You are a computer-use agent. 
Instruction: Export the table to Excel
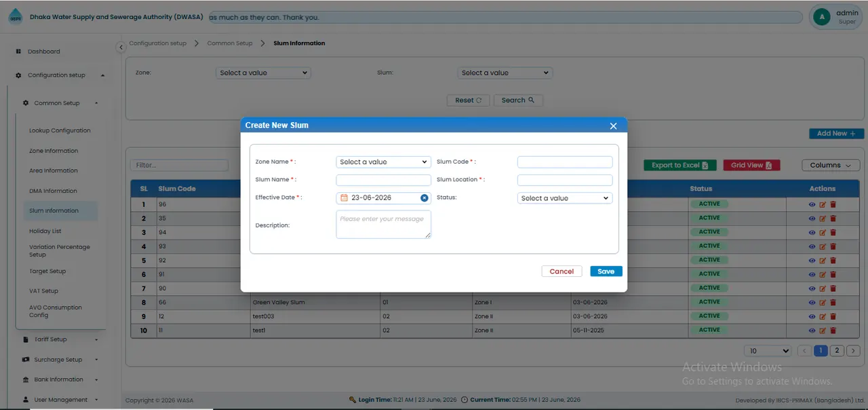click(680, 165)
